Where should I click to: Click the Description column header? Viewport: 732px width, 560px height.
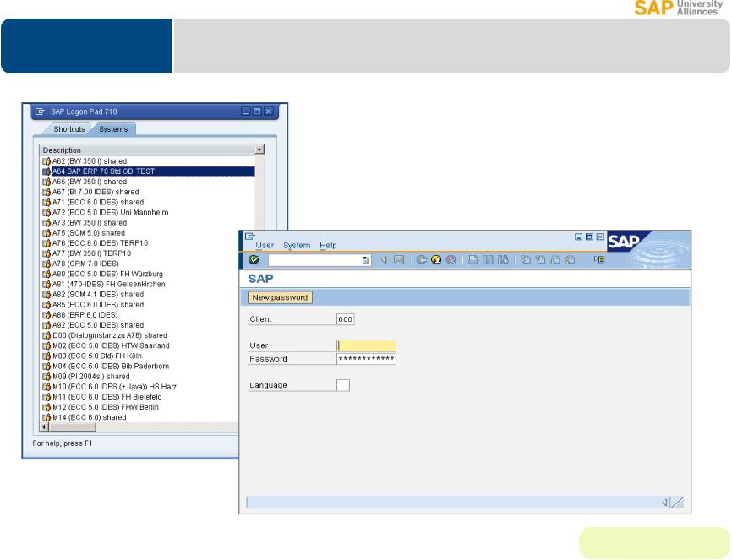tap(148, 150)
